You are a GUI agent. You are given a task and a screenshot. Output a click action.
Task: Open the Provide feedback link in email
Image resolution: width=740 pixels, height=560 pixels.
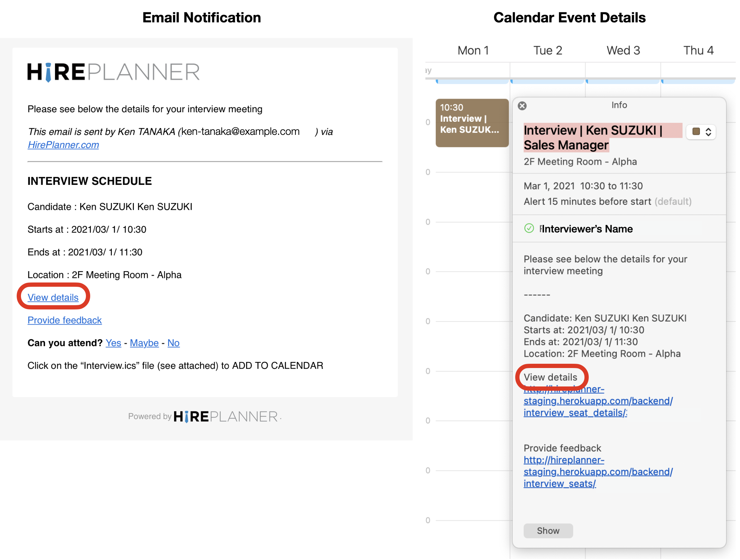[x=65, y=320]
